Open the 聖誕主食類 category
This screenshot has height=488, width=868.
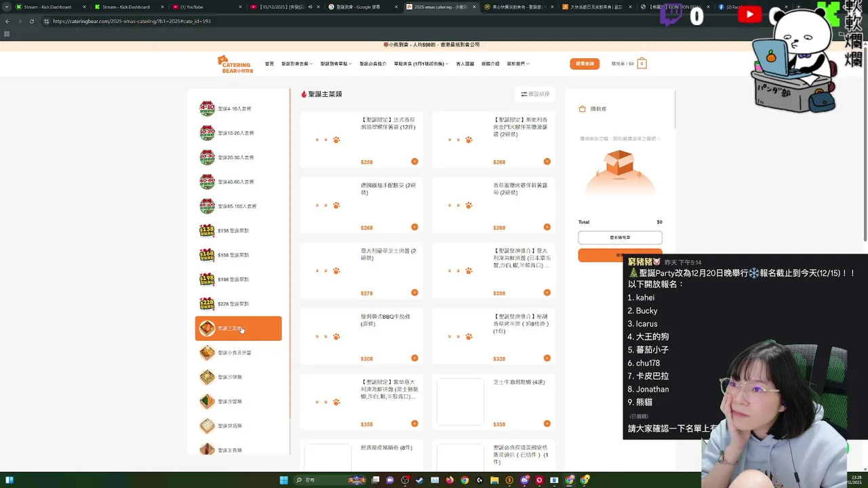tap(238, 449)
